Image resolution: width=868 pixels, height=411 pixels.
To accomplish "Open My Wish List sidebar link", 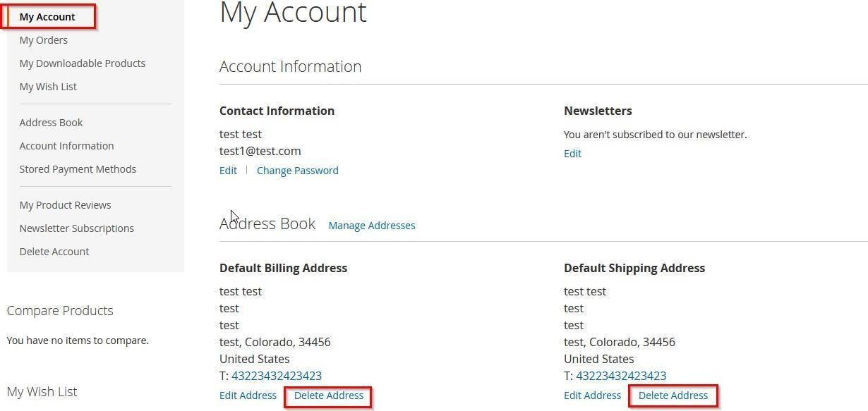I will (48, 87).
